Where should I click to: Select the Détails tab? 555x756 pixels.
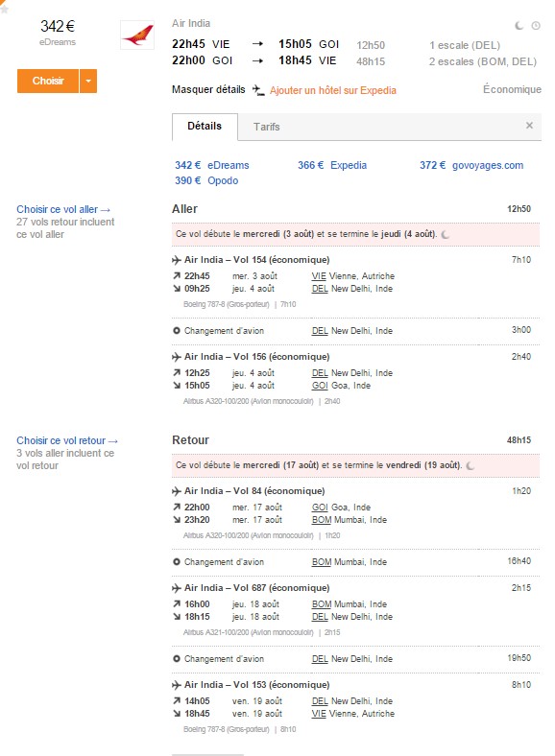click(x=205, y=127)
